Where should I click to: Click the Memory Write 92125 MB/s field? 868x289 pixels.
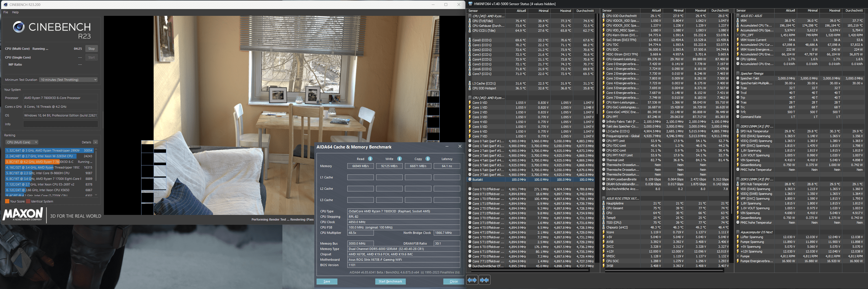[389, 166]
